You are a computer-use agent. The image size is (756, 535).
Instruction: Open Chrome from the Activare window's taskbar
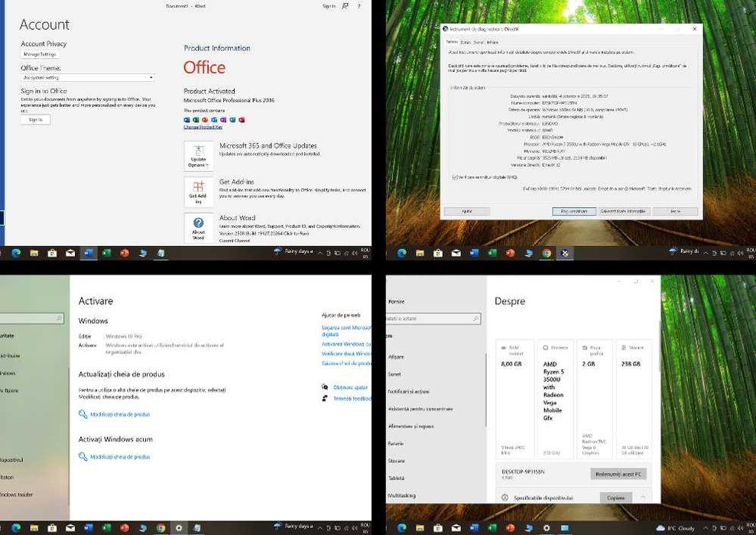[161, 528]
